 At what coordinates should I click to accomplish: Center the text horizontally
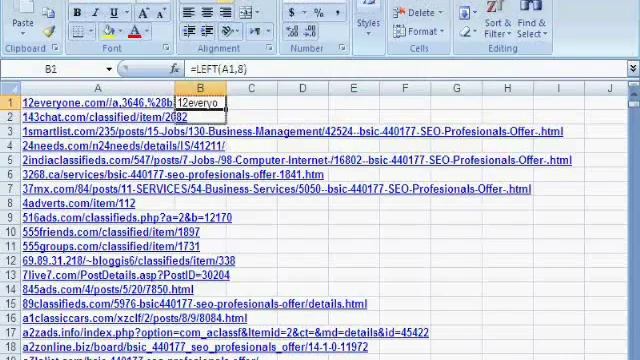pos(207,13)
